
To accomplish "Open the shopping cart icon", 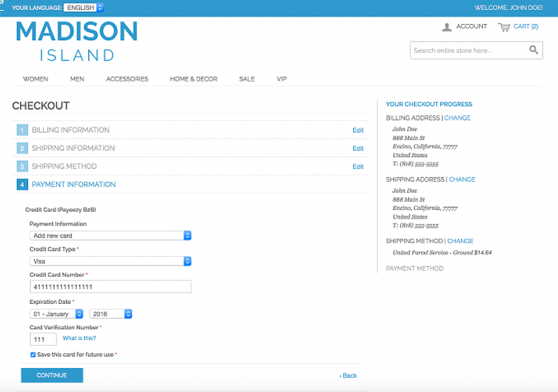I will [x=504, y=27].
